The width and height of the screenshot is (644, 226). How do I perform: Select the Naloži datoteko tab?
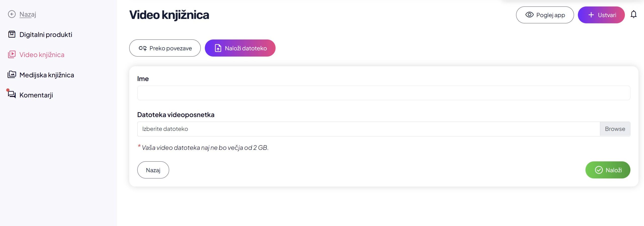pyautogui.click(x=240, y=48)
